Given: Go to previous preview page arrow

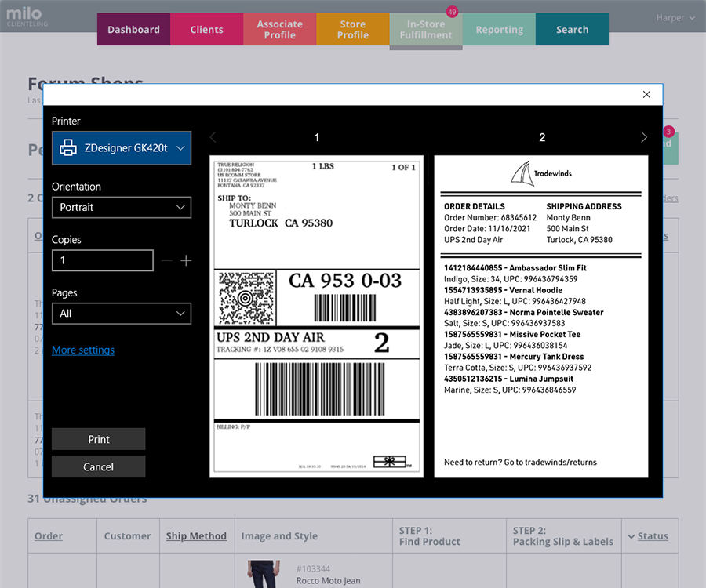Looking at the screenshot, I should [x=213, y=137].
